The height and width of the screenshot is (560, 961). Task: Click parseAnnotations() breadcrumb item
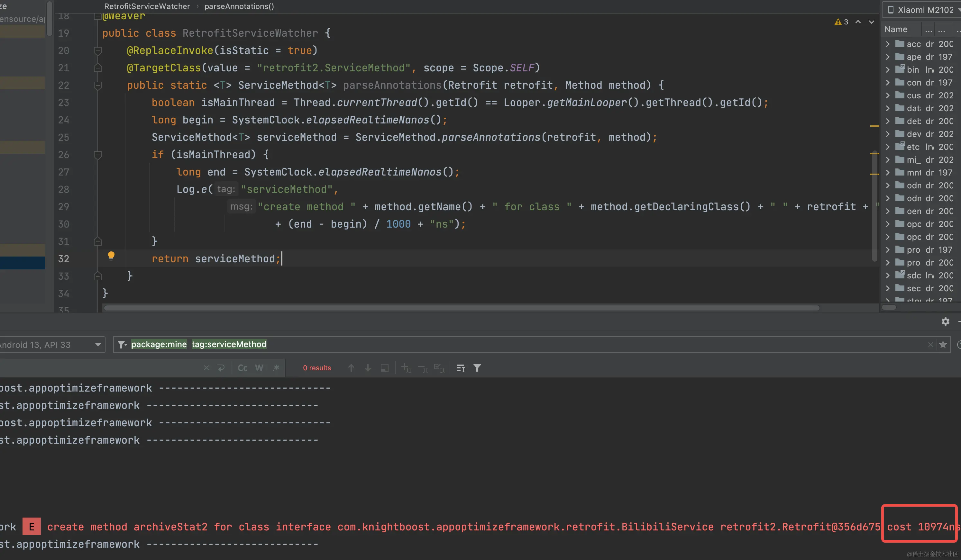click(x=239, y=6)
